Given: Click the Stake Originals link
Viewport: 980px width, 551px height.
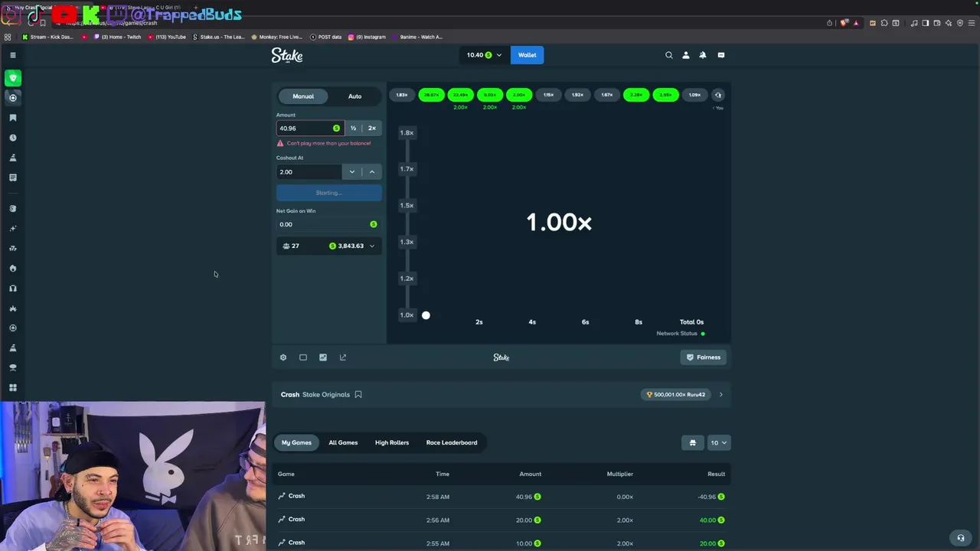Looking at the screenshot, I should point(326,395).
